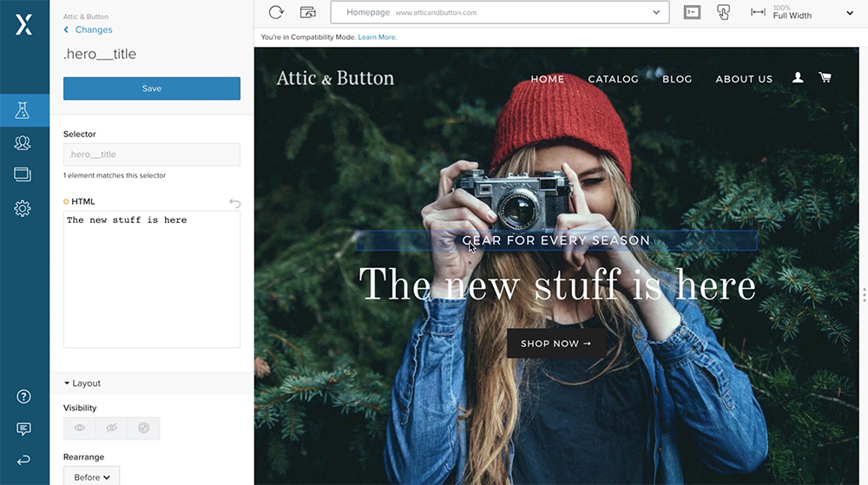Open the Experiments flask icon in sidebar
Image resolution: width=868 pixels, height=485 pixels.
[x=23, y=110]
